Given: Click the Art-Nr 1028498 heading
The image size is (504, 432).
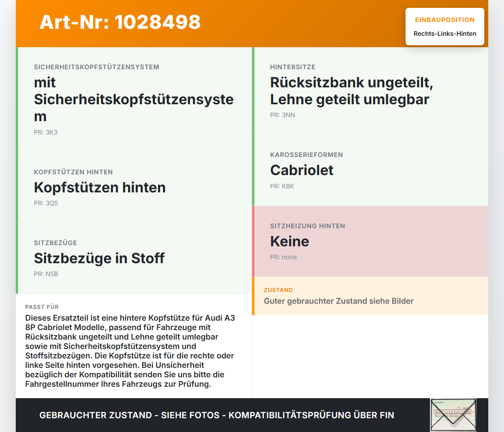Looking at the screenshot, I should pos(120,22).
